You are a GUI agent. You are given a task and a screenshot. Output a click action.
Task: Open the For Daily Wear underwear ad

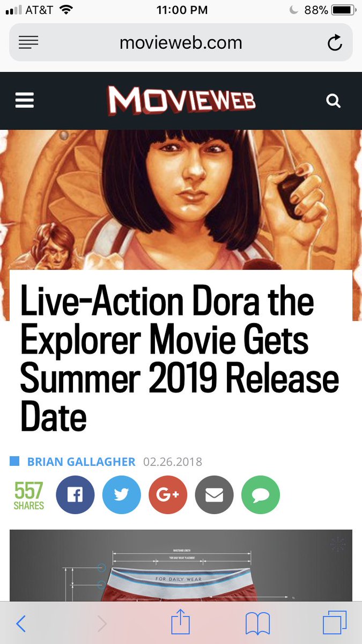(x=181, y=565)
